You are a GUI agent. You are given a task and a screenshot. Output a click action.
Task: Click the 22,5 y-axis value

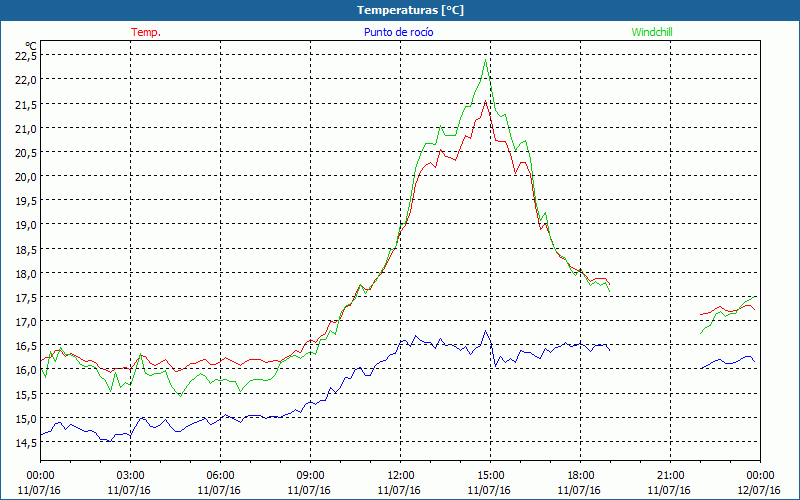27,56
